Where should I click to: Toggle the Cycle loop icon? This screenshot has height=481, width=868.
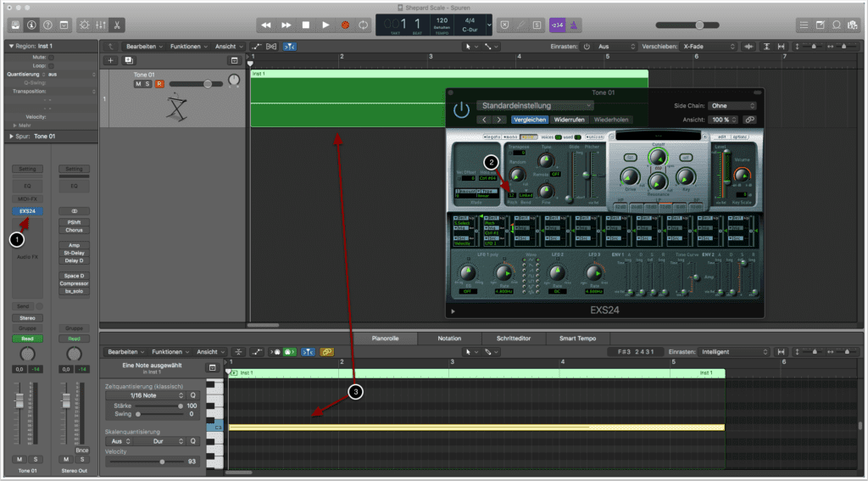[364, 25]
